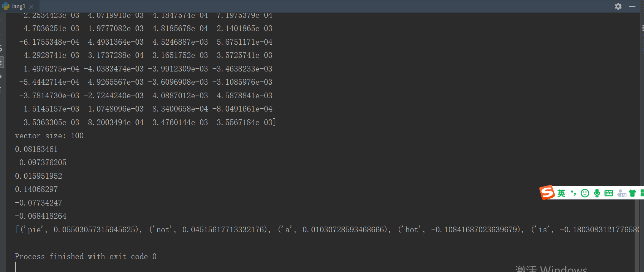This screenshot has width=644, height=272.
Task: Click array value 4.5878841e-03
Action: click(x=245, y=96)
